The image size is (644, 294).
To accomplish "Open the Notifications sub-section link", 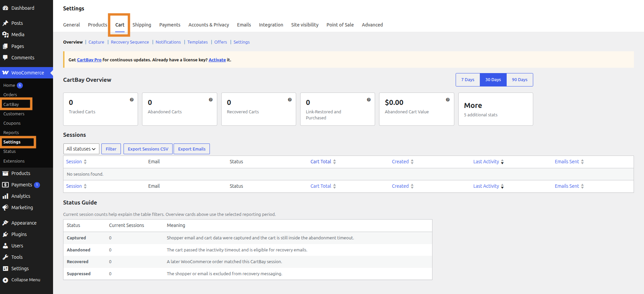I will (168, 42).
